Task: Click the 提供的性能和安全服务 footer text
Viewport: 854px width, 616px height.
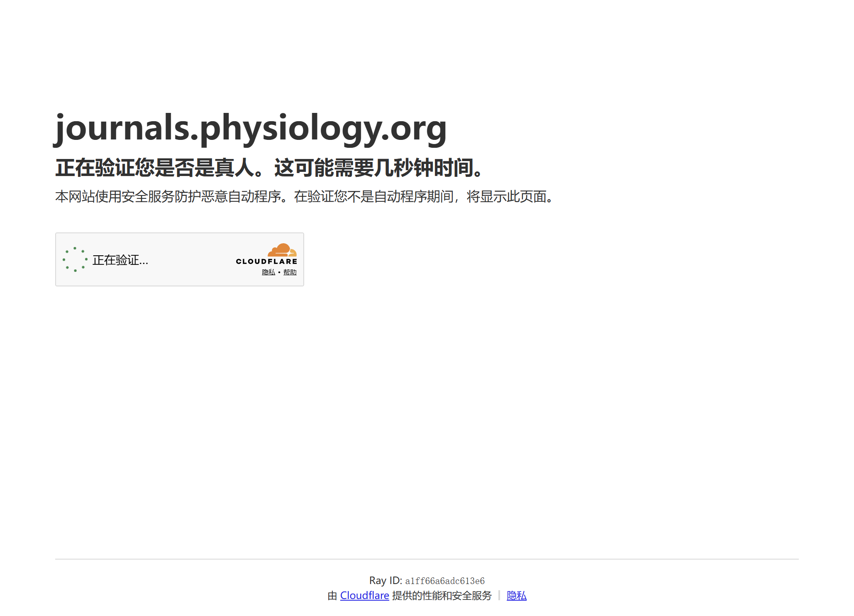Action: click(x=442, y=595)
